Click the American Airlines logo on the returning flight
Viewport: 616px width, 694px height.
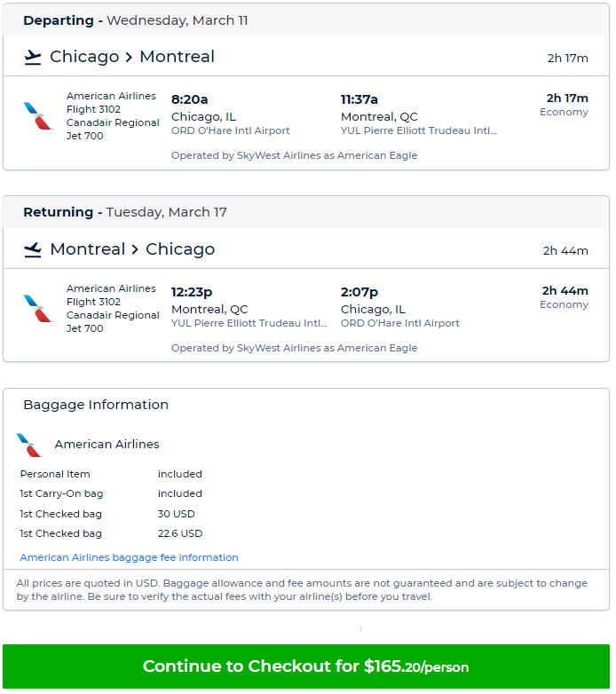[38, 309]
